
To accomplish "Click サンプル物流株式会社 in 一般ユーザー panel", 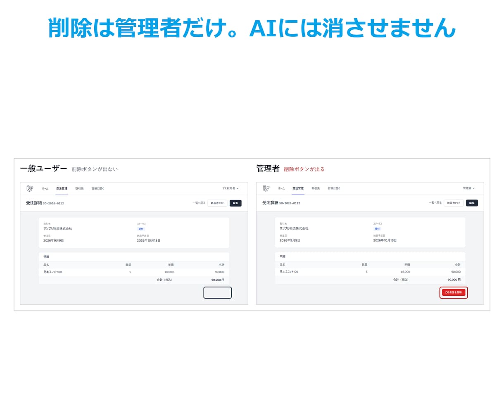I will coord(58,228).
